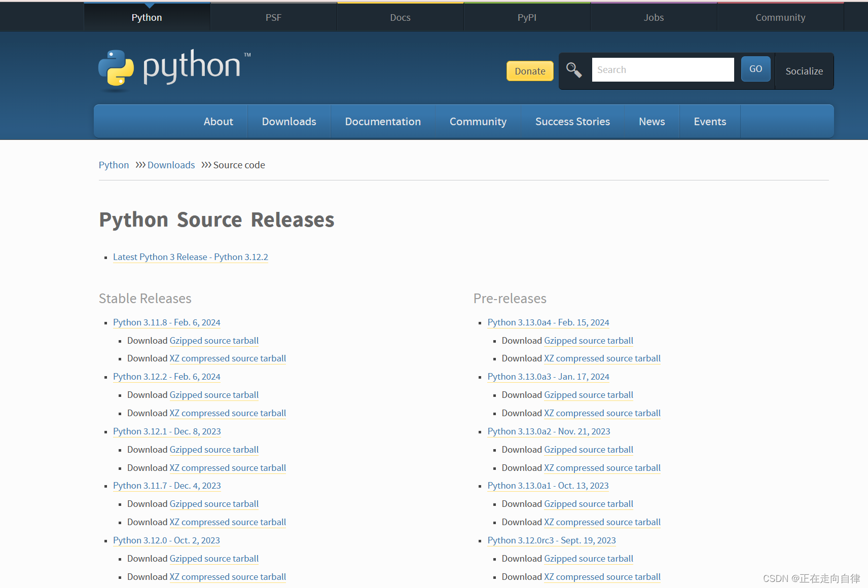Open Latest Python 3 Release 3.12.2 link
Image resolution: width=868 pixels, height=588 pixels.
(190, 257)
